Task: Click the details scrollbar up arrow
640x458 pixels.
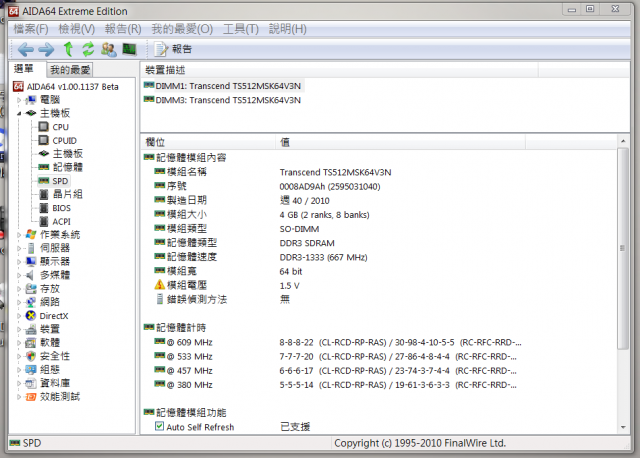Action: pos(622,141)
